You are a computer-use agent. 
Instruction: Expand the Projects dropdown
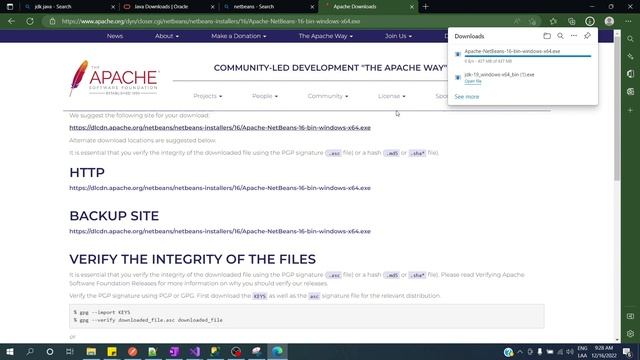pos(208,96)
